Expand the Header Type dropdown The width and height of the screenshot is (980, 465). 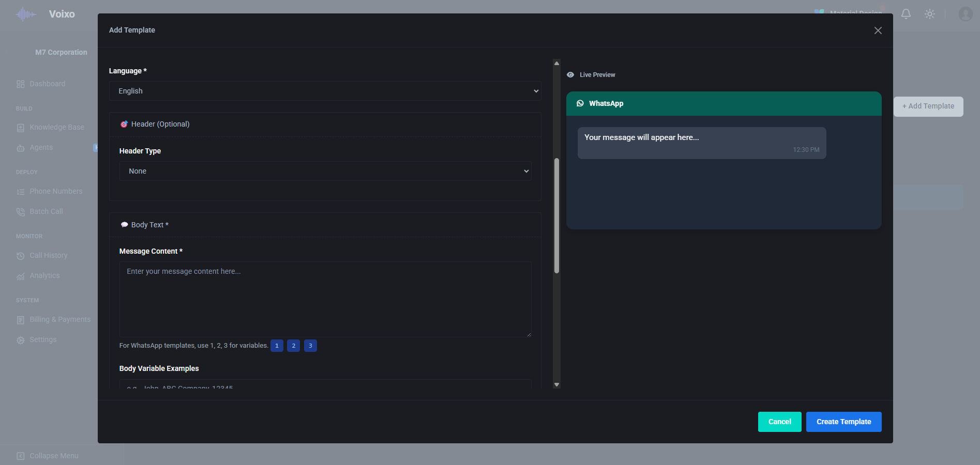325,171
